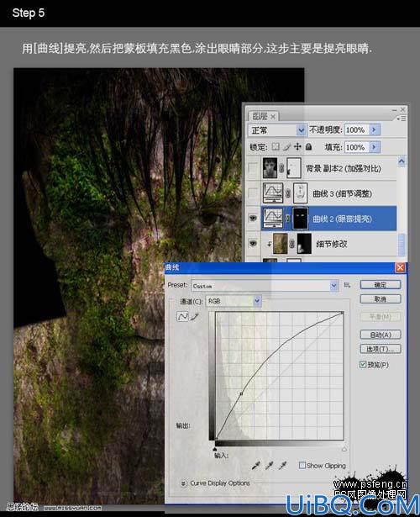Select the 细节修改 texture thumbnail

[x=281, y=244]
